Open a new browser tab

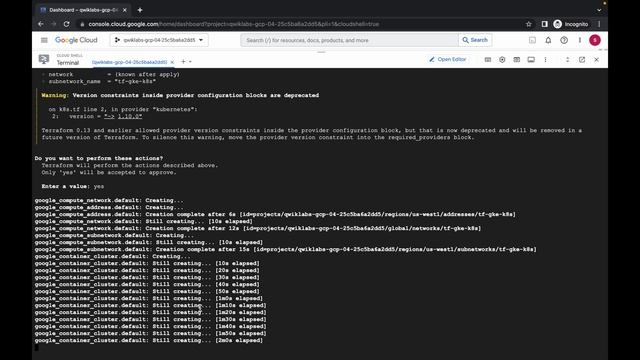pyautogui.click(x=140, y=10)
